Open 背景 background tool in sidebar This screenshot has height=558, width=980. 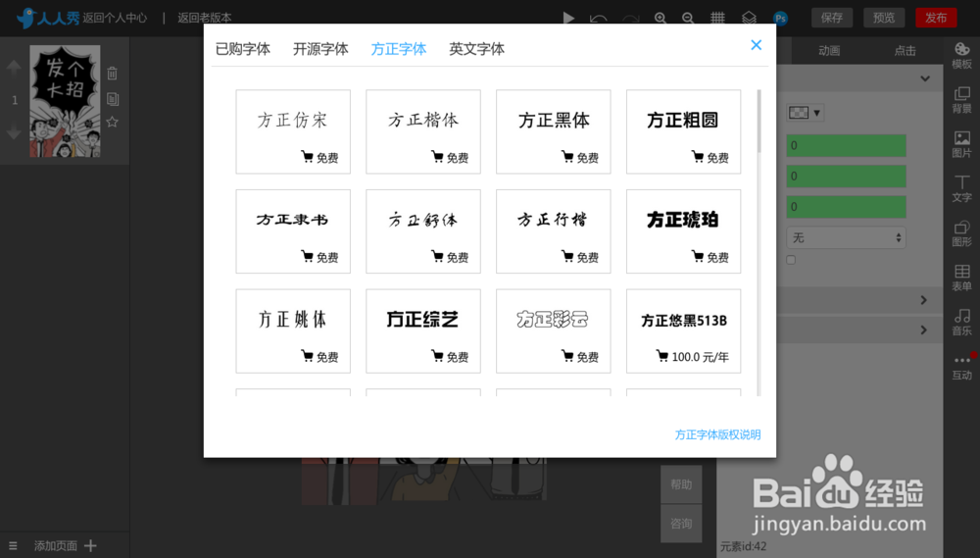click(x=962, y=100)
